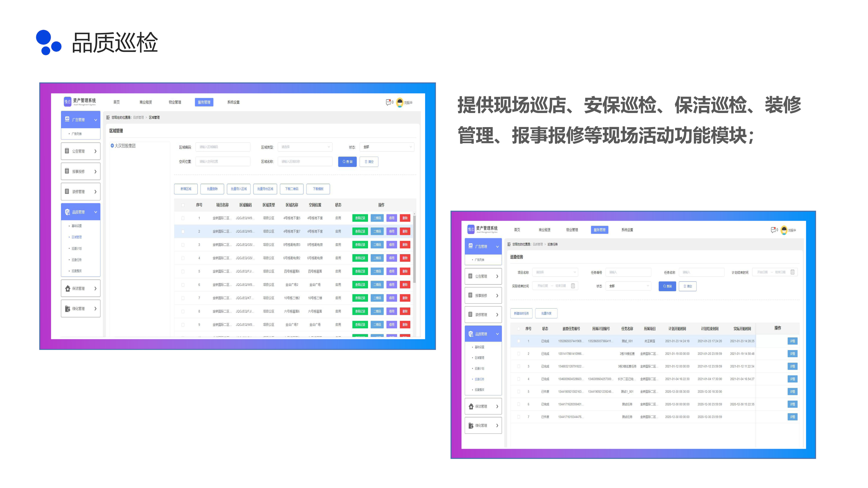Open 巡查计划 submenu item in left sidebar

point(76,248)
